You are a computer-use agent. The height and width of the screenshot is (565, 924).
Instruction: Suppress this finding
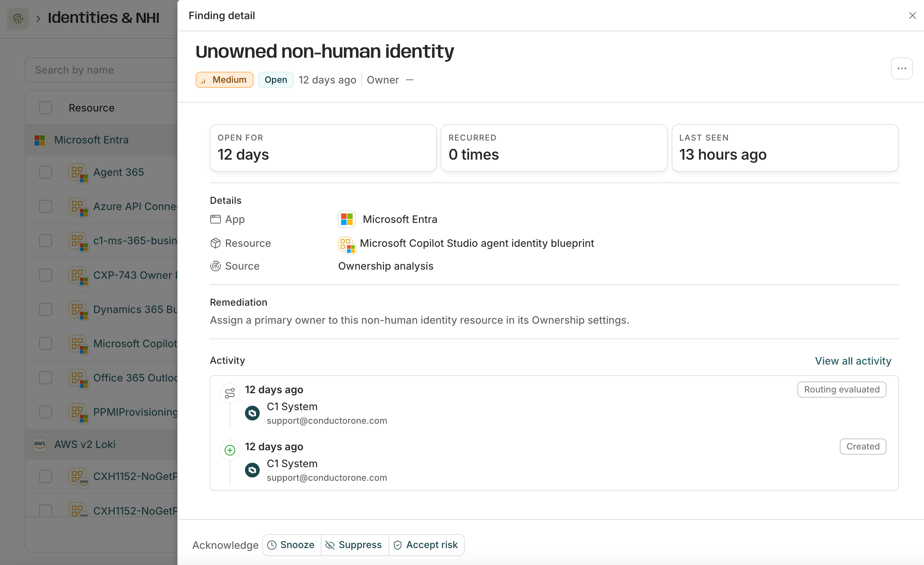[355, 545]
